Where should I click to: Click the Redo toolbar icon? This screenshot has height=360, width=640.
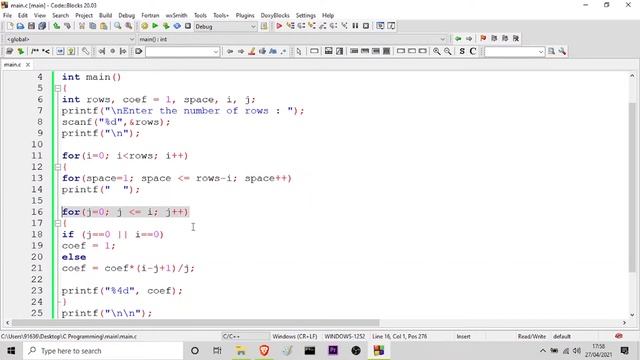point(67,26)
